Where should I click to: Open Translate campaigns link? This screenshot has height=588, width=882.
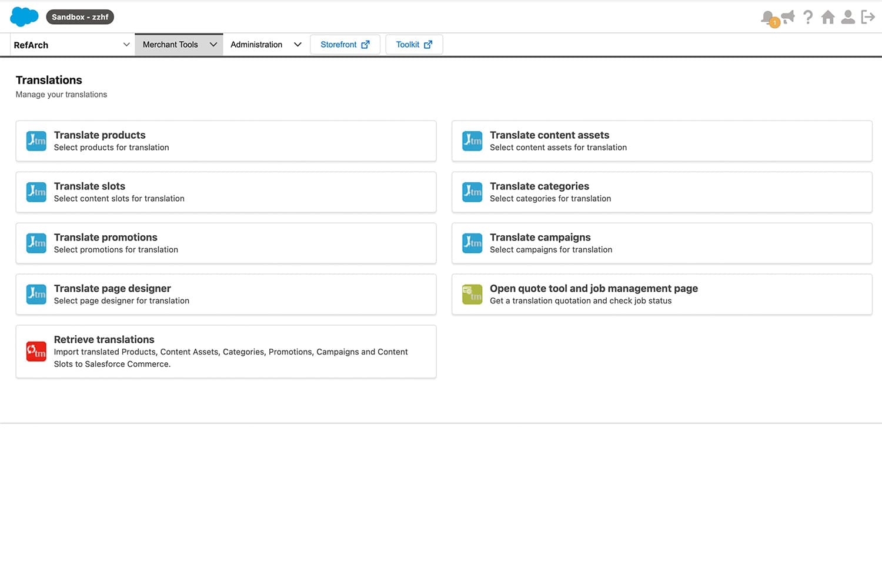coord(540,238)
